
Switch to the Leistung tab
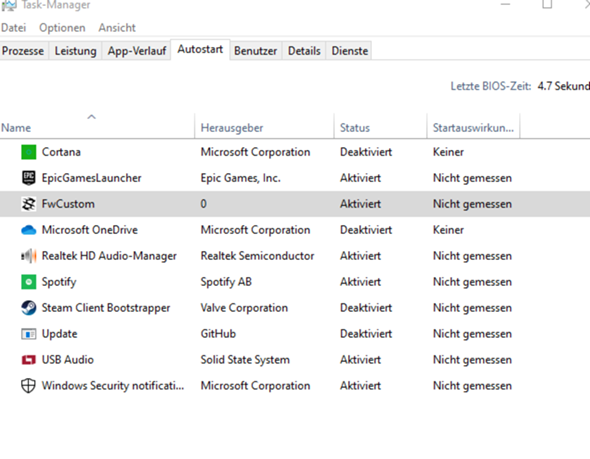coord(75,51)
